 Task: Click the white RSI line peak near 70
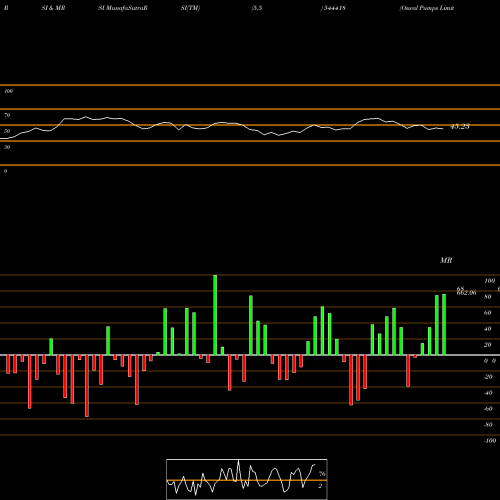[86, 117]
